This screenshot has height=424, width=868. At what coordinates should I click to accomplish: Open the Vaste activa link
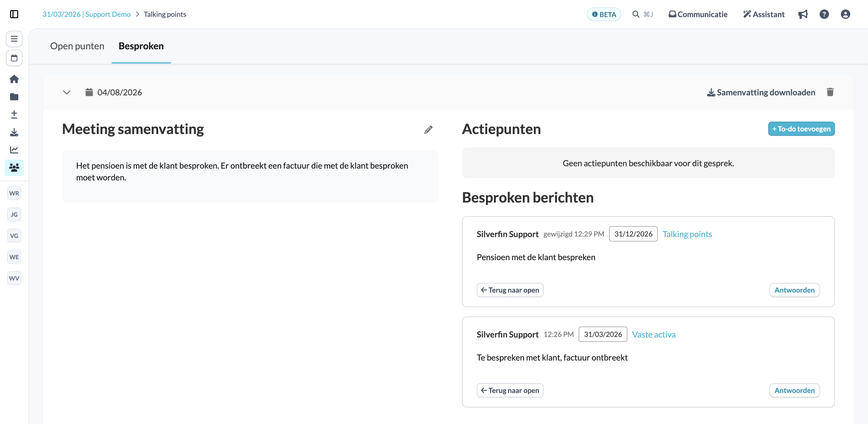pyautogui.click(x=654, y=334)
